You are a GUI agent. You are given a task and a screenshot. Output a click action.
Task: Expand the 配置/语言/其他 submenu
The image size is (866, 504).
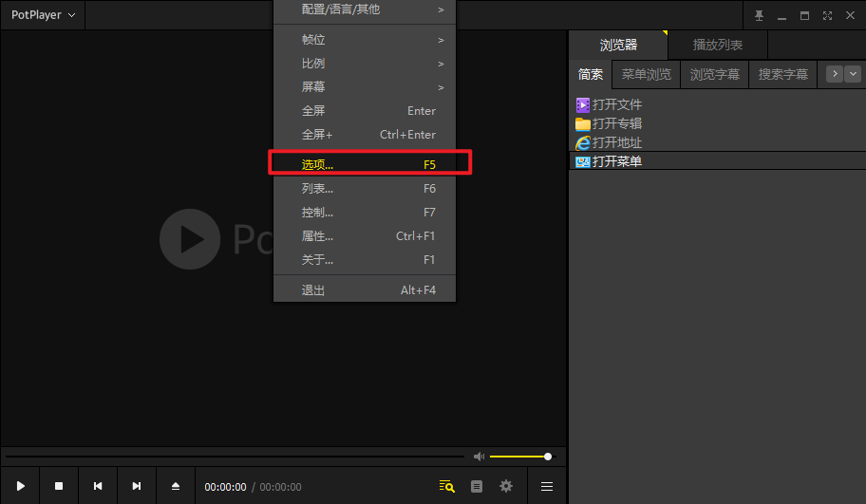[365, 9]
